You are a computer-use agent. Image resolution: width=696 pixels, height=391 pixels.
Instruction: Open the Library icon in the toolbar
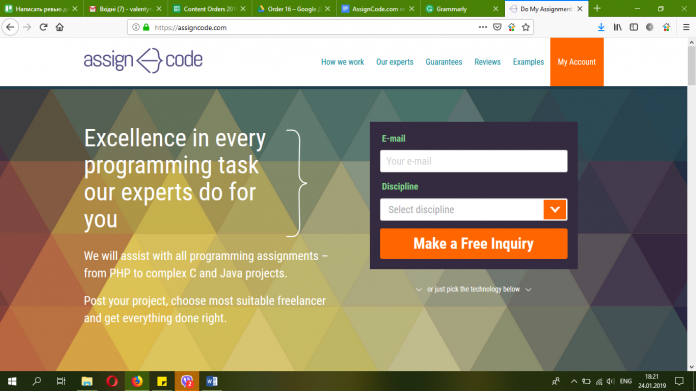click(x=617, y=27)
